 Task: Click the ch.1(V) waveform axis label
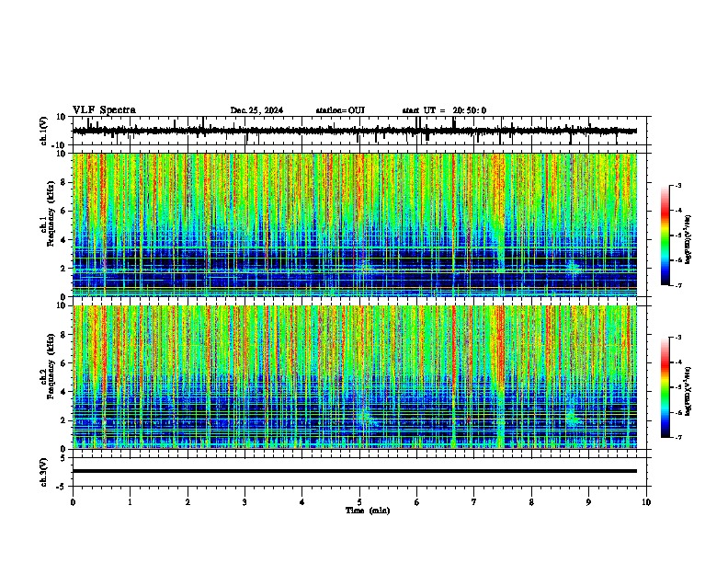pyautogui.click(x=44, y=131)
